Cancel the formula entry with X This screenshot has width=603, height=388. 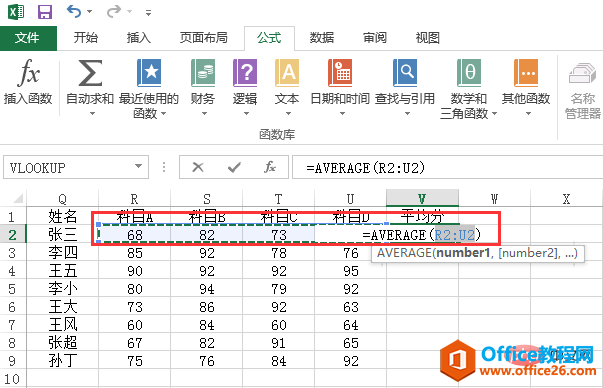(198, 167)
